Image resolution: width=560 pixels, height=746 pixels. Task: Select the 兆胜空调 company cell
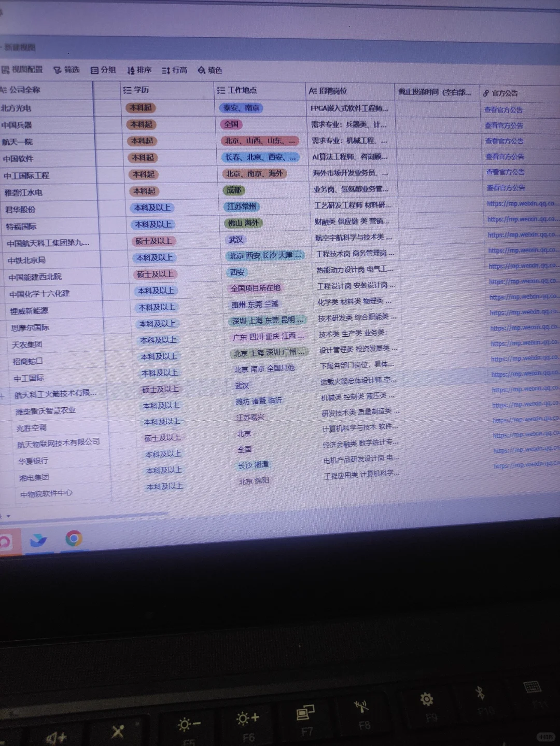pos(32,427)
